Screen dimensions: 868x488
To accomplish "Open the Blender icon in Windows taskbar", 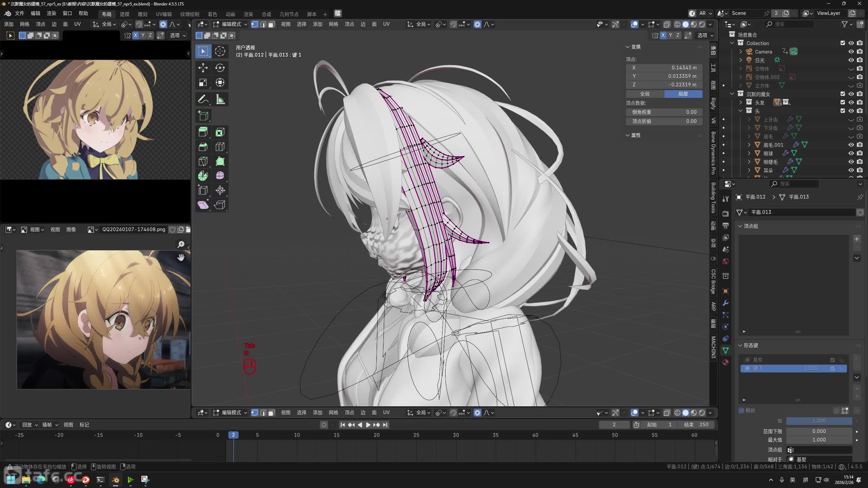I will 115,480.
